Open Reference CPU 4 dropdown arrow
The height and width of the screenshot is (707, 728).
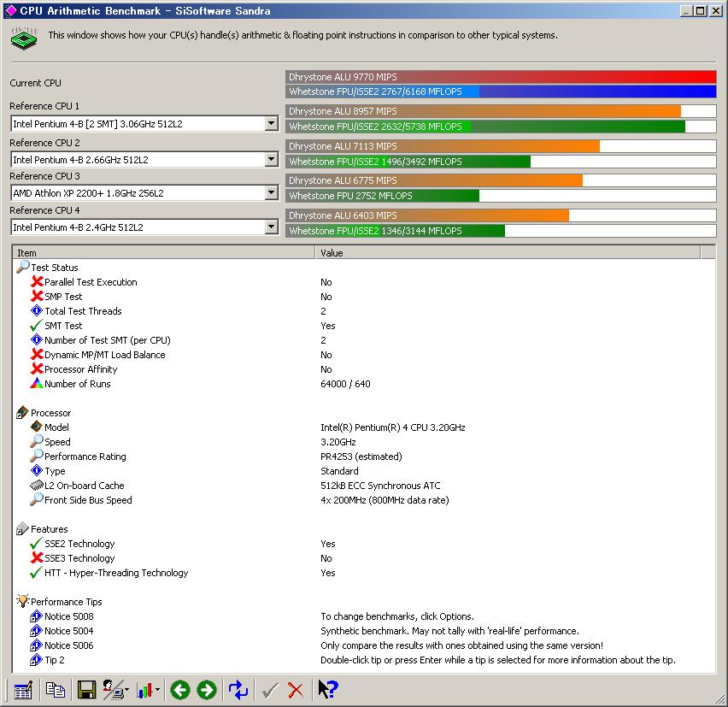[272, 227]
